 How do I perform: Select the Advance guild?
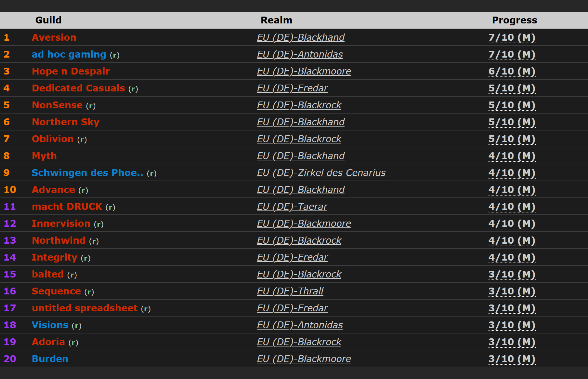[x=53, y=190]
